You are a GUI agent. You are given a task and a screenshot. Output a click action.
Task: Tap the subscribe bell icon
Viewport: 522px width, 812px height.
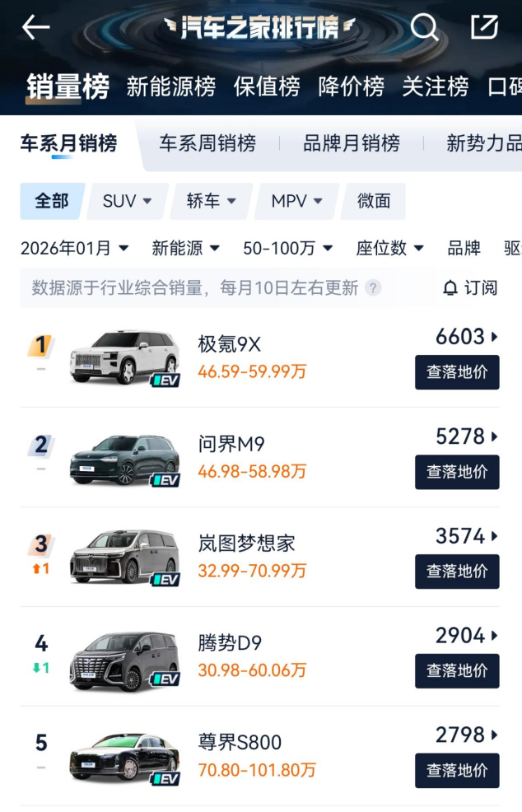tap(450, 288)
